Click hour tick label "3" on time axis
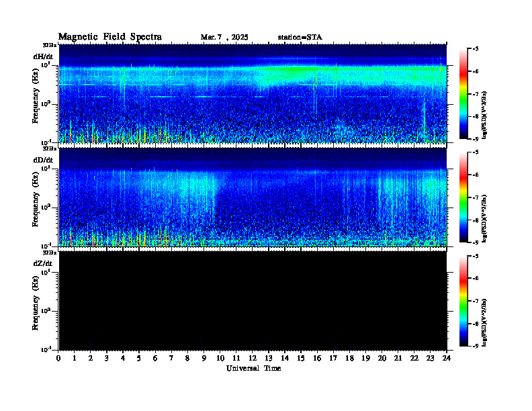The height and width of the screenshot is (411, 532). 107,359
